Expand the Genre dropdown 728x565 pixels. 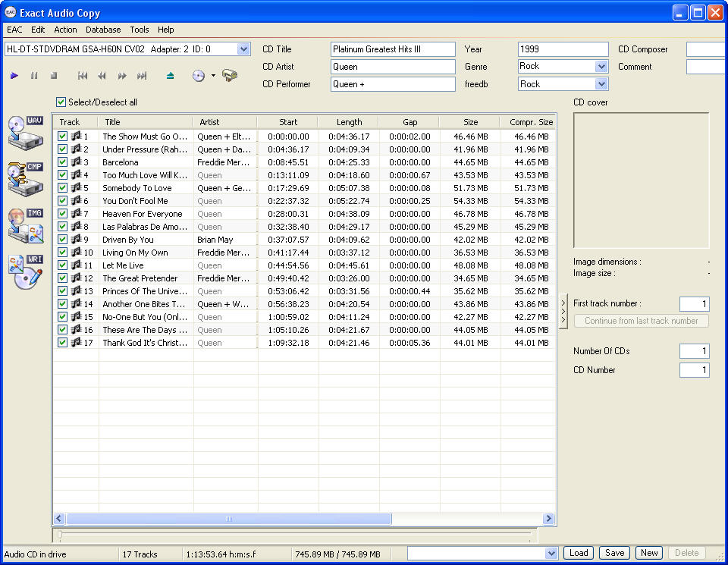click(601, 67)
